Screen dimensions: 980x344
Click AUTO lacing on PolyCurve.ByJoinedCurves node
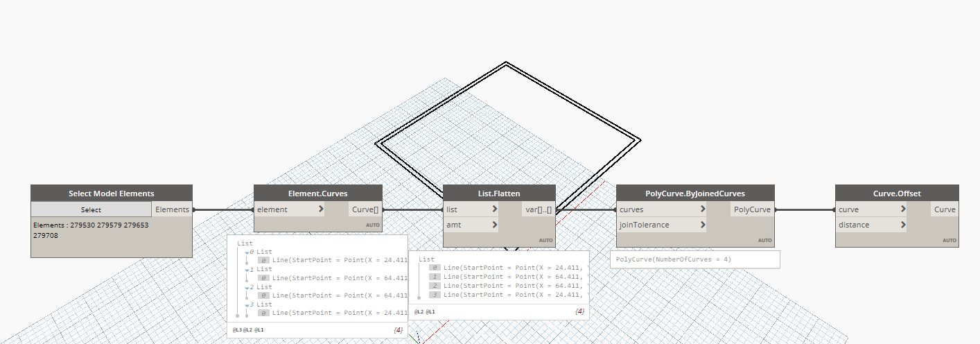(x=764, y=241)
